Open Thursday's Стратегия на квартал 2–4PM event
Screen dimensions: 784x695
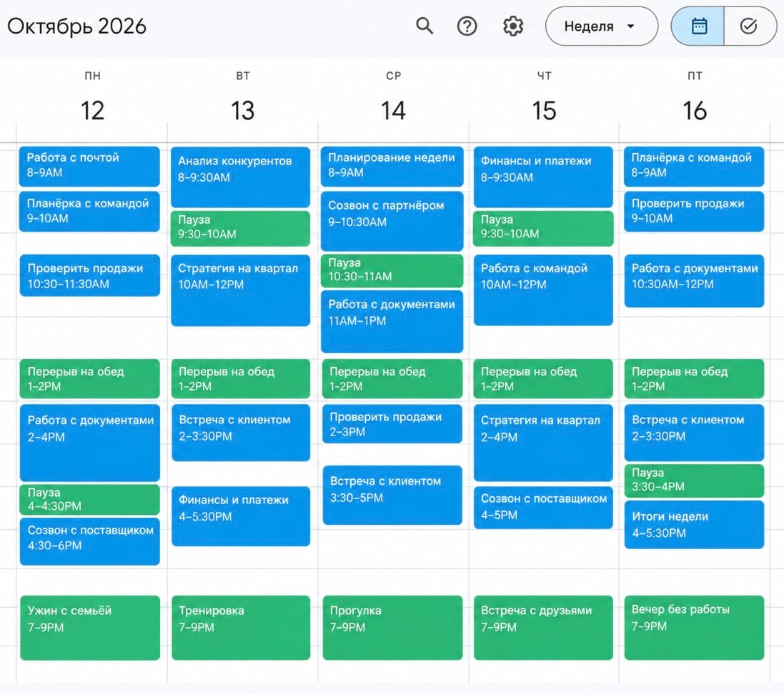tap(543, 443)
